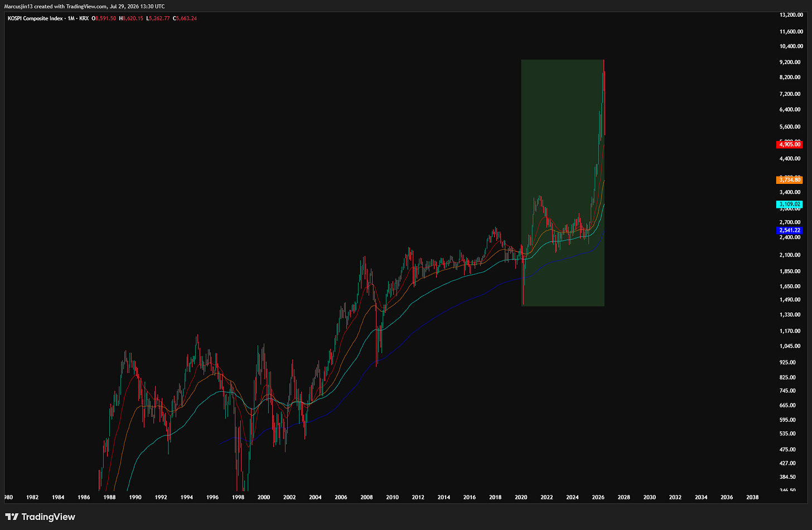Click the 2004 label on time axis
Viewport: 812px width, 530px height.
point(315,497)
